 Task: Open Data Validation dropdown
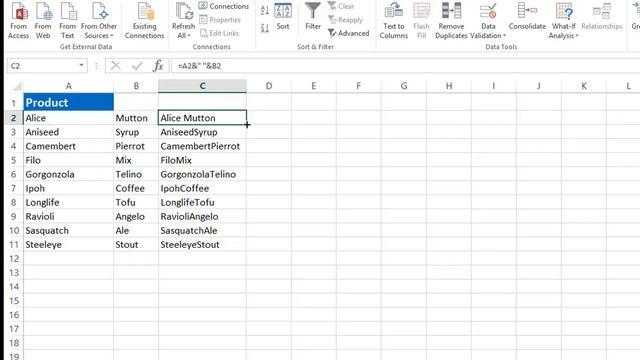(x=488, y=20)
